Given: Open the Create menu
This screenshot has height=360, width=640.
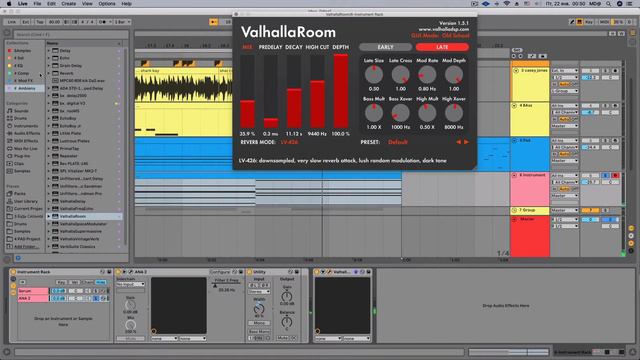Looking at the screenshot, I should [69, 4].
